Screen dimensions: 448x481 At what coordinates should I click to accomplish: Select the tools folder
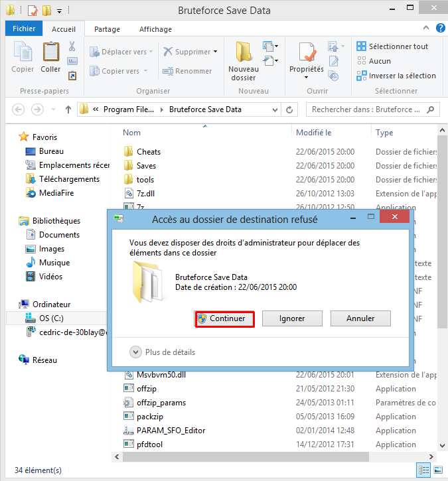(x=145, y=179)
